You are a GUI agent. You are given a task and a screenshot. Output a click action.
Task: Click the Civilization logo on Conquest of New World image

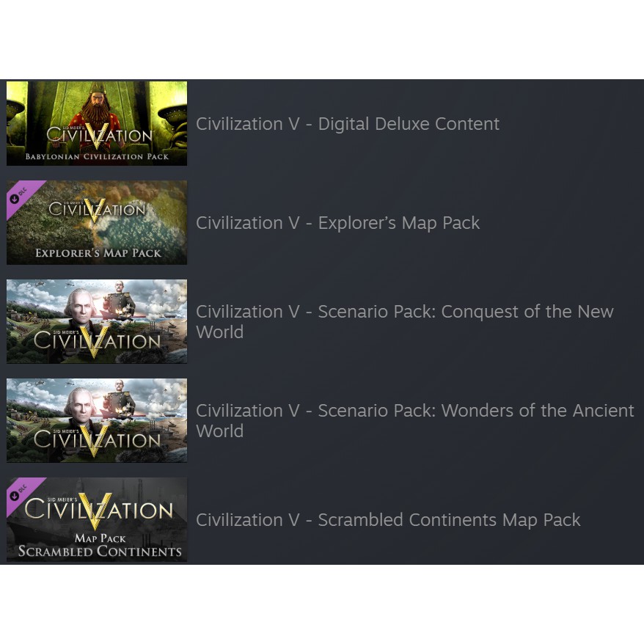97,342
